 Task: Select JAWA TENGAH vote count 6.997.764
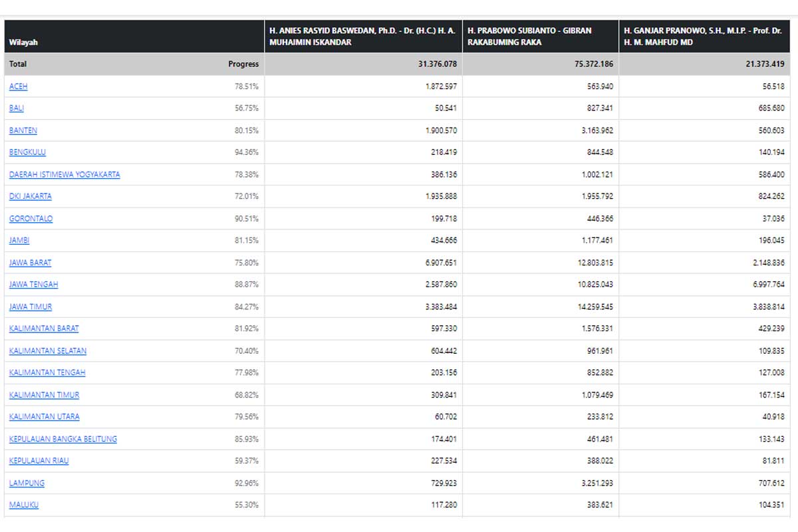(769, 285)
